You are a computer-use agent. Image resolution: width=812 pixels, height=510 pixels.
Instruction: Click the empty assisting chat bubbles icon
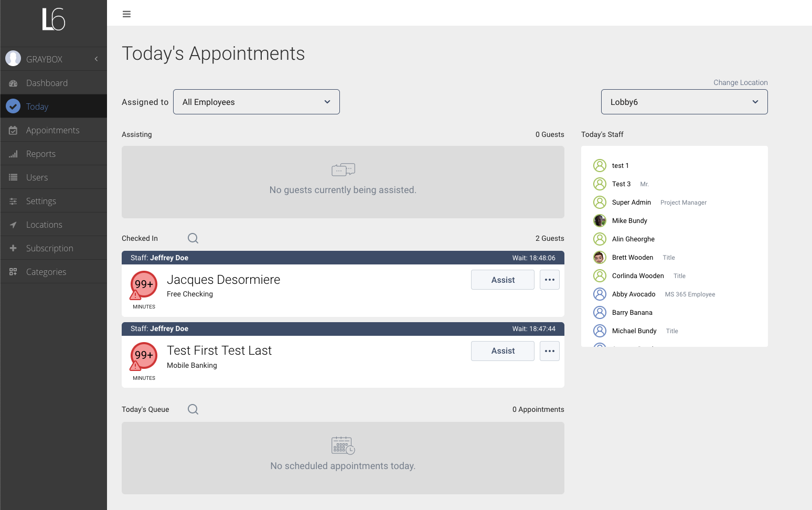[343, 169]
